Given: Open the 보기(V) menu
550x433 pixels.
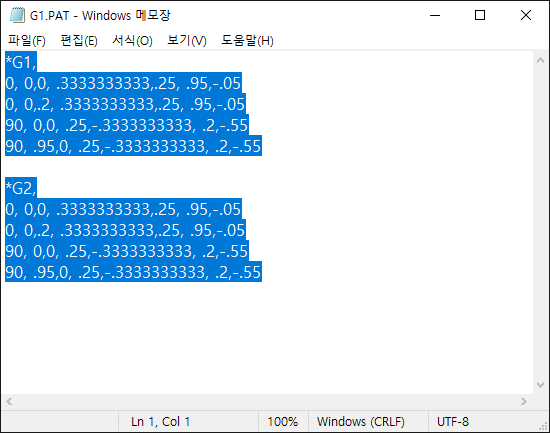Looking at the screenshot, I should 187,41.
